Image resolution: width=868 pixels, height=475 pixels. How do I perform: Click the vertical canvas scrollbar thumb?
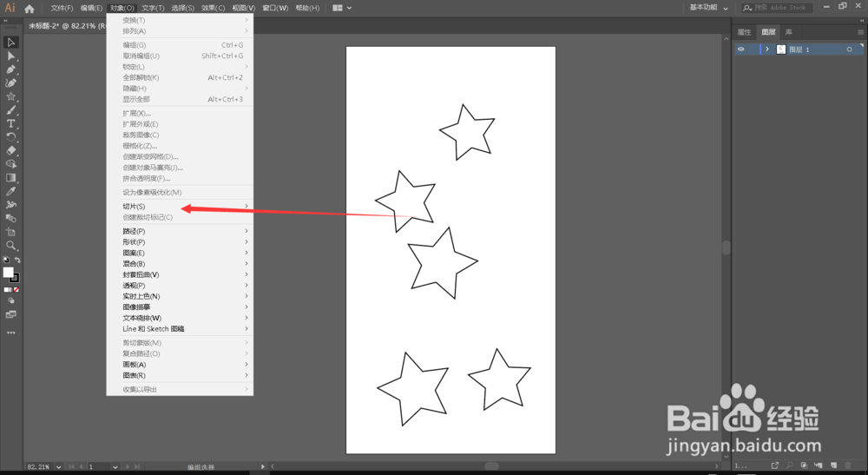tap(726, 247)
